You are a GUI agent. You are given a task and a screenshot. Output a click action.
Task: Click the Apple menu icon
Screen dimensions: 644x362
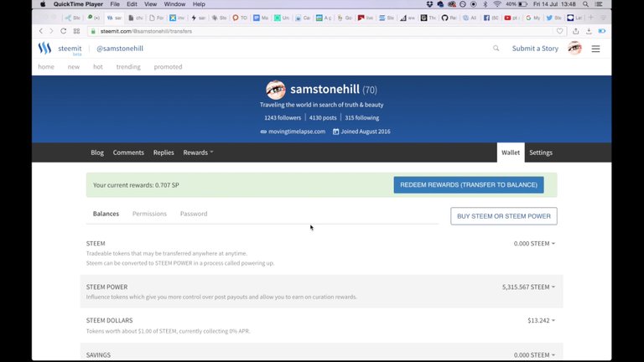(x=43, y=4)
